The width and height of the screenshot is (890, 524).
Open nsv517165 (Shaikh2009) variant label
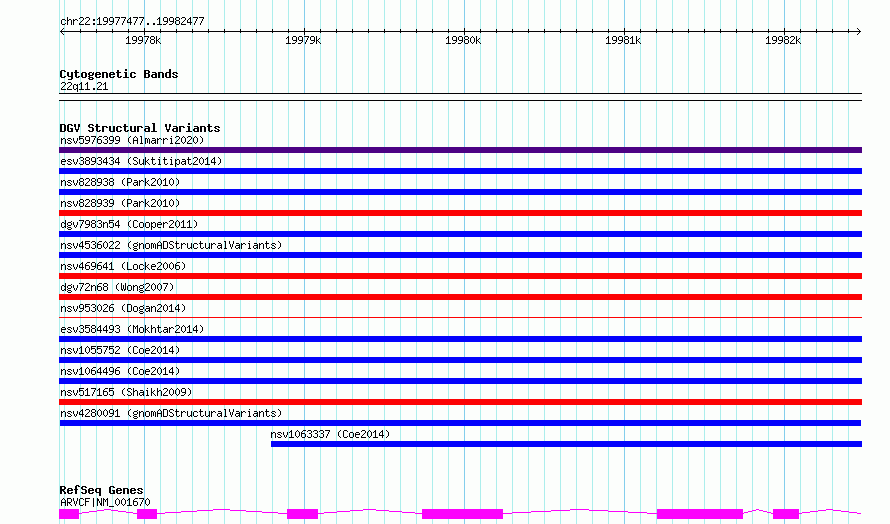pos(126,392)
